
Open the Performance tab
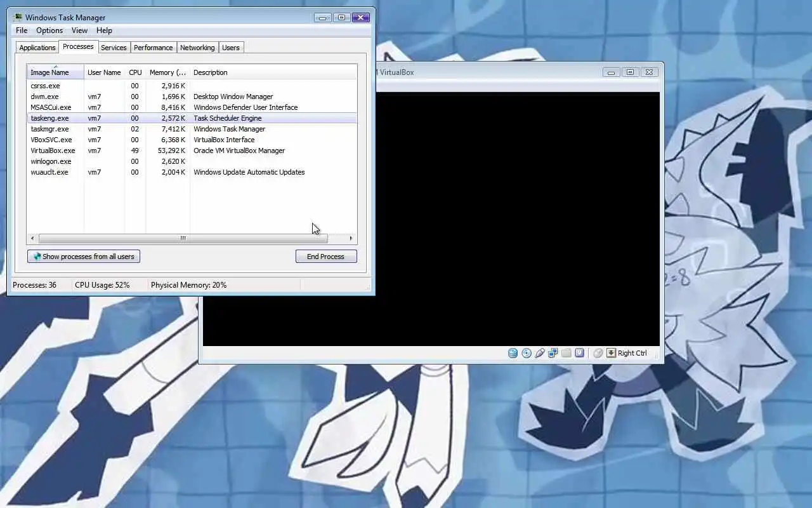click(x=154, y=48)
